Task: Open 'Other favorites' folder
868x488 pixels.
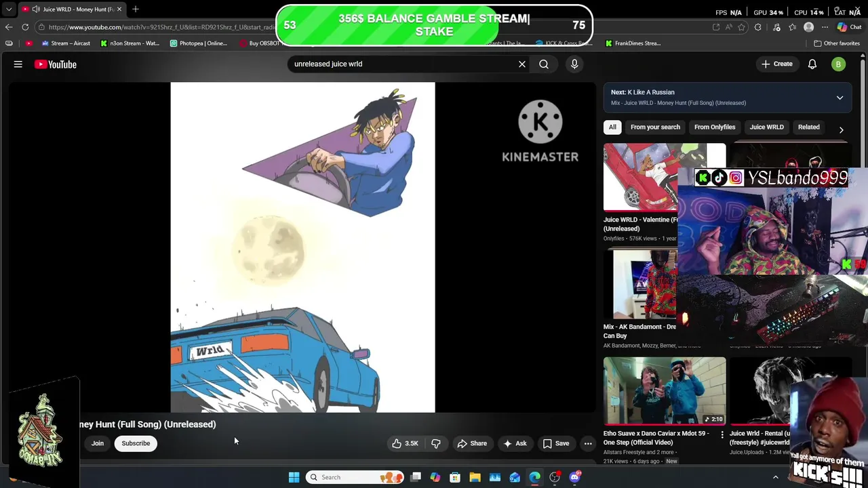Action: [x=837, y=43]
